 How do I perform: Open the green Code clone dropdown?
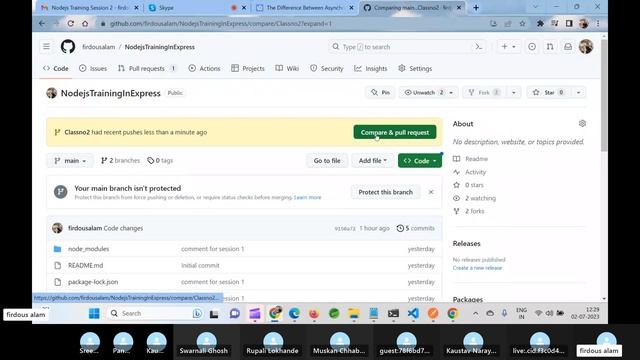point(420,161)
